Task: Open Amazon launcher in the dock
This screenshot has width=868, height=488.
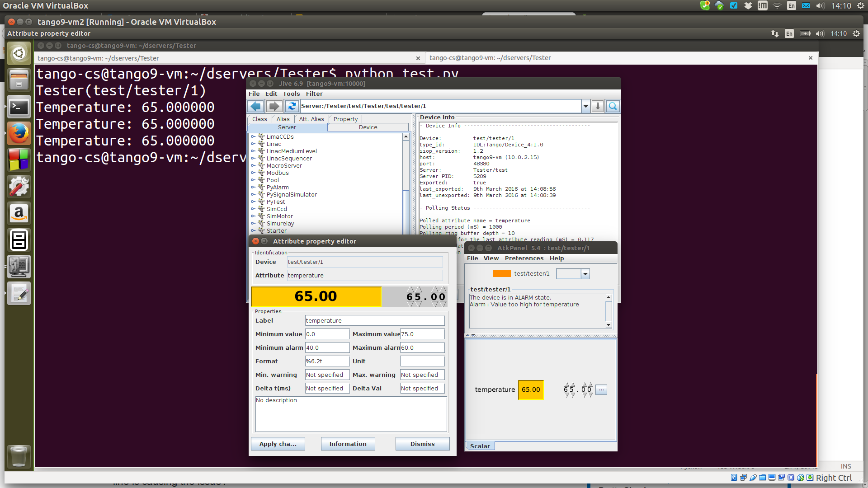Action: click(x=19, y=213)
